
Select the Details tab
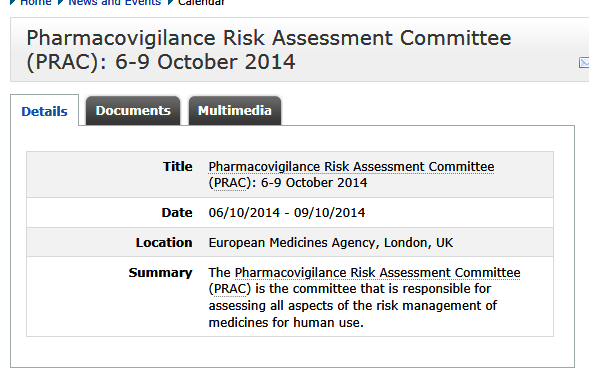point(44,111)
